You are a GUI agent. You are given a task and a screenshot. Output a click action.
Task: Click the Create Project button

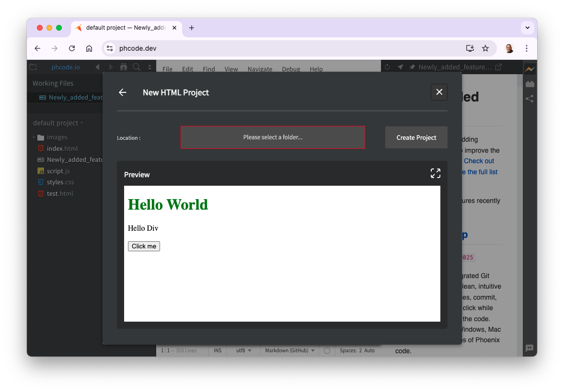click(x=416, y=137)
